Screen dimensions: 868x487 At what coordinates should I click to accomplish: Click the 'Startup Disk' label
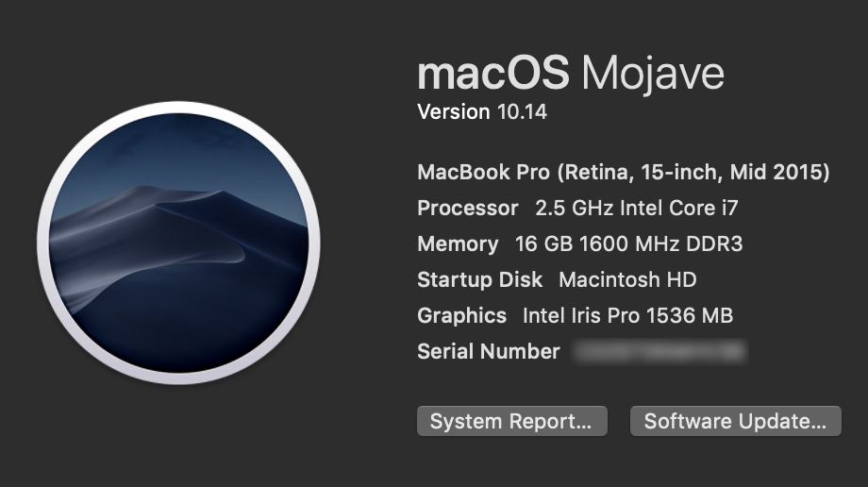[480, 279]
